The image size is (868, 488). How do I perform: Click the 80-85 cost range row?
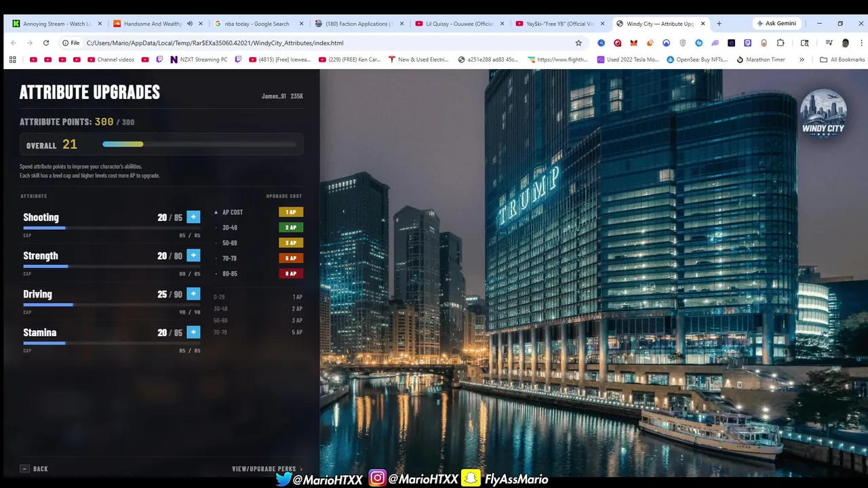pos(258,274)
